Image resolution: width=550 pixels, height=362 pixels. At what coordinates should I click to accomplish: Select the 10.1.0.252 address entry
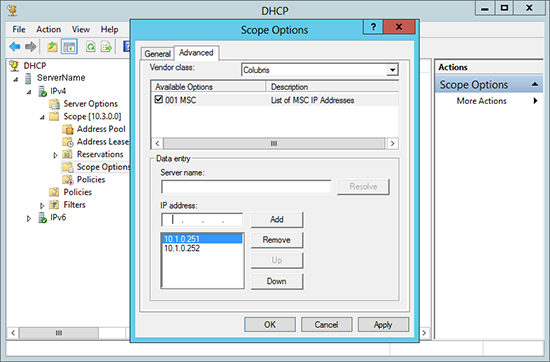point(202,248)
